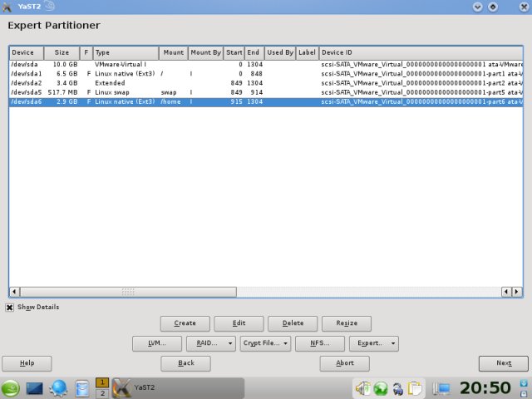Open the green updater tray icon

coord(380,388)
